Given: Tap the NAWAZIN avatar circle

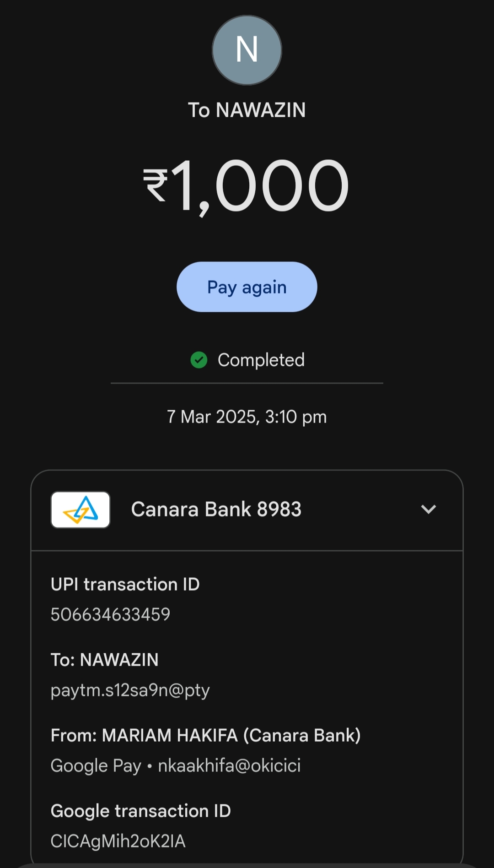Looking at the screenshot, I should coord(247,50).
